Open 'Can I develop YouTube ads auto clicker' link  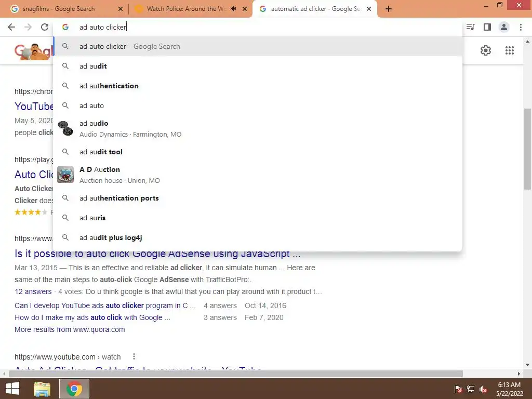click(x=105, y=305)
